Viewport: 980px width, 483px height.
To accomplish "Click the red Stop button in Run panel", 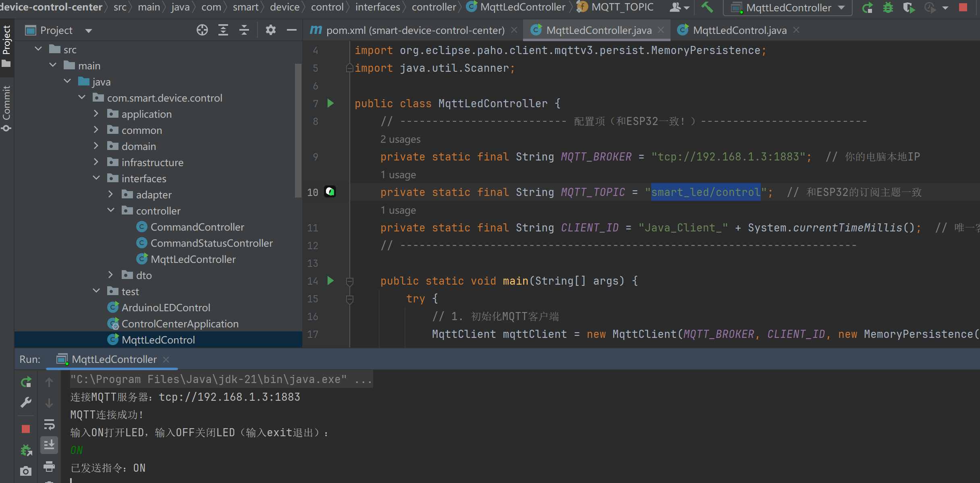I will click(26, 429).
